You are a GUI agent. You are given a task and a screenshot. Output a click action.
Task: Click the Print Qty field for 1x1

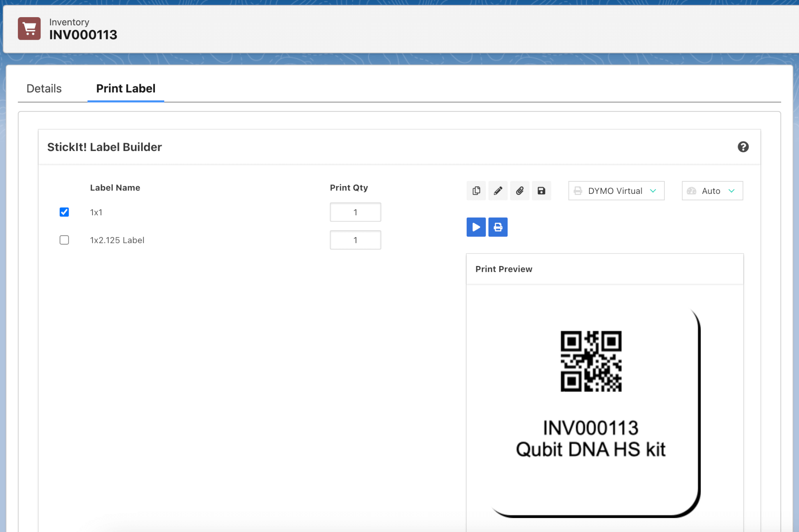(355, 212)
